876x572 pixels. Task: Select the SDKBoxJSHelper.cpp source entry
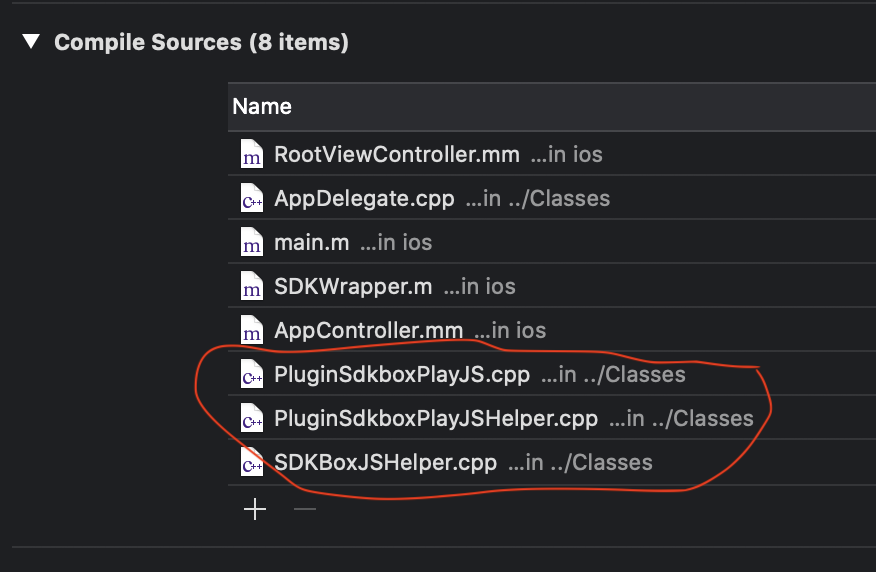tap(385, 463)
